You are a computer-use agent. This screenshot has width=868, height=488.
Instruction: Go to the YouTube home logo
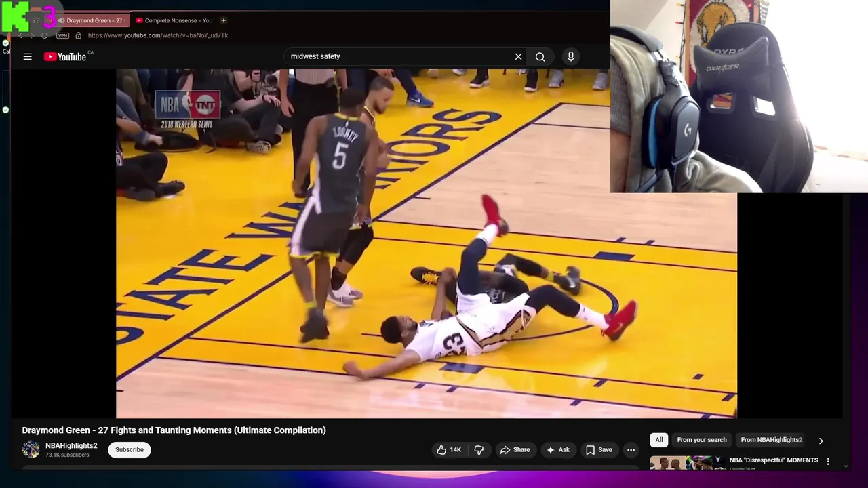[x=66, y=57]
